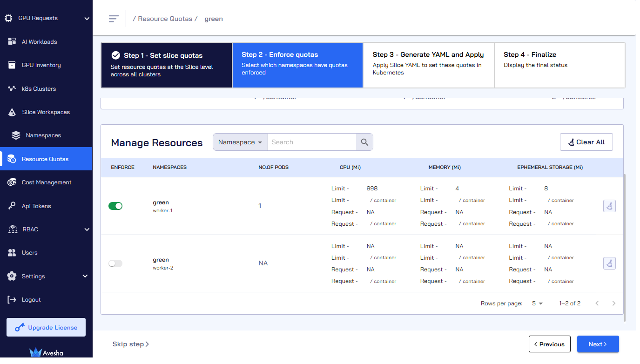The height and width of the screenshot is (364, 640).
Task: Enable enforce toggle for green worker-2
Action: point(115,263)
